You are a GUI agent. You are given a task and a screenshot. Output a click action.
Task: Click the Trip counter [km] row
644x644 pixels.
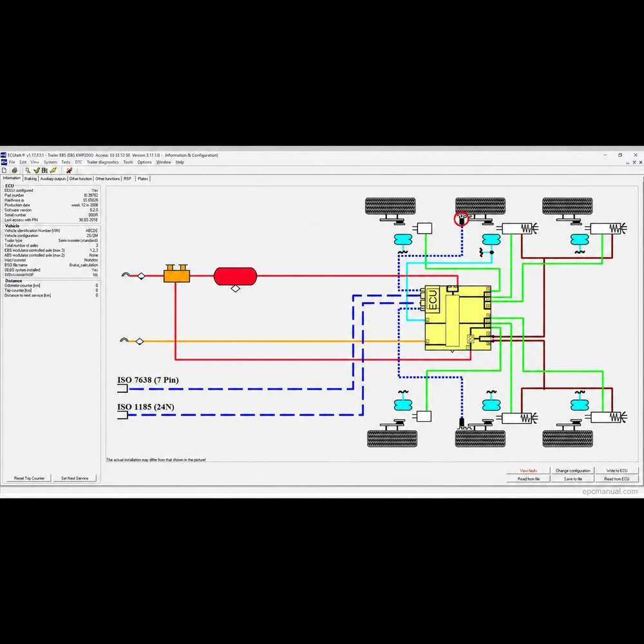point(51,290)
